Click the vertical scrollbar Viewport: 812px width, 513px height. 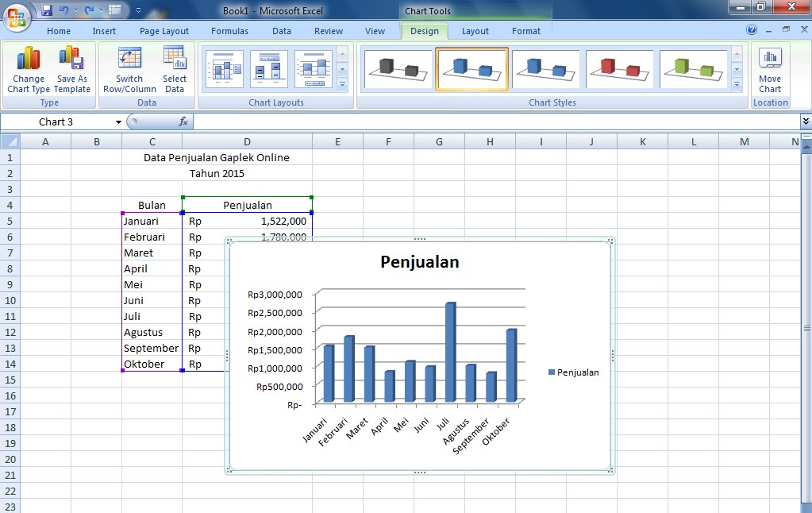pyautogui.click(x=806, y=327)
